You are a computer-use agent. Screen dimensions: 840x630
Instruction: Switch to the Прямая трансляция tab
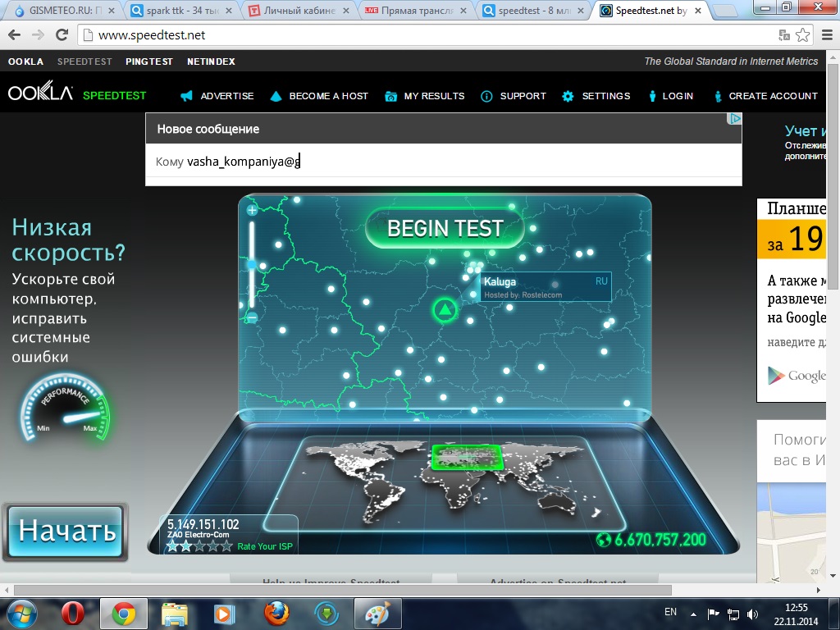[x=416, y=10]
